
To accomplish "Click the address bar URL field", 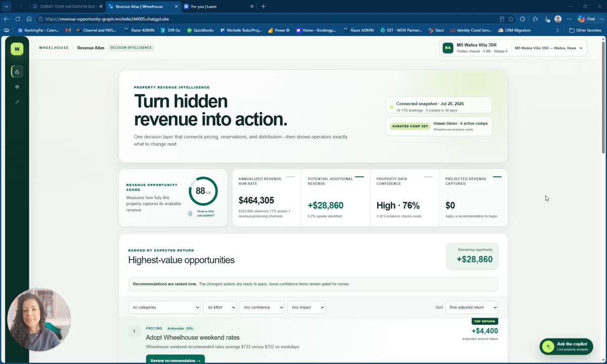I will pos(268,19).
